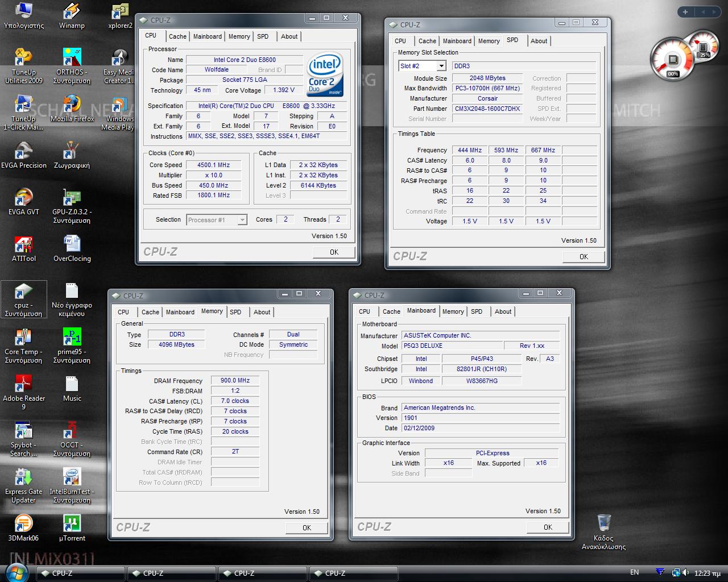Open the Υπολογιστής (Computer) icon

click(x=24, y=16)
